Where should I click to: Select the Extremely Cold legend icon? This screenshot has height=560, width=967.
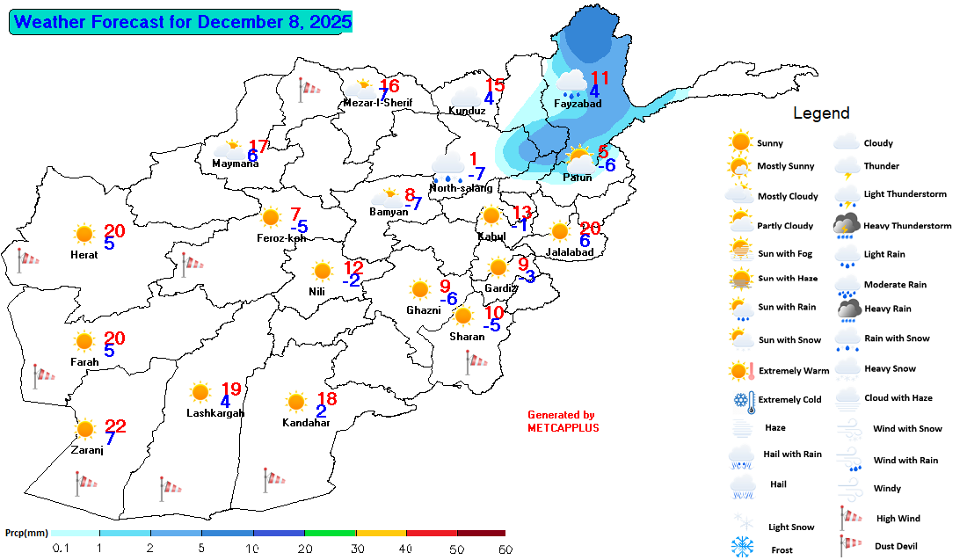coord(742,400)
